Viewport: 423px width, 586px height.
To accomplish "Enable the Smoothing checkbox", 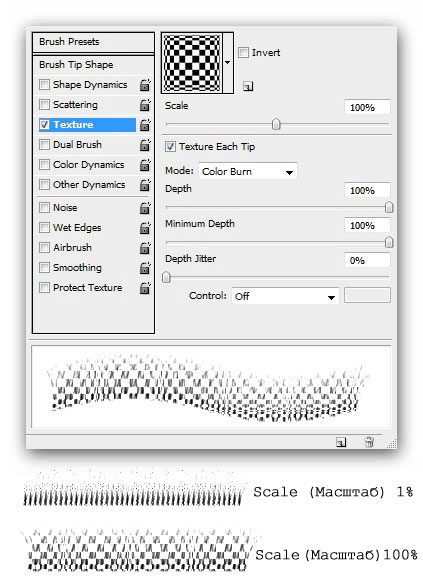I will click(x=44, y=267).
